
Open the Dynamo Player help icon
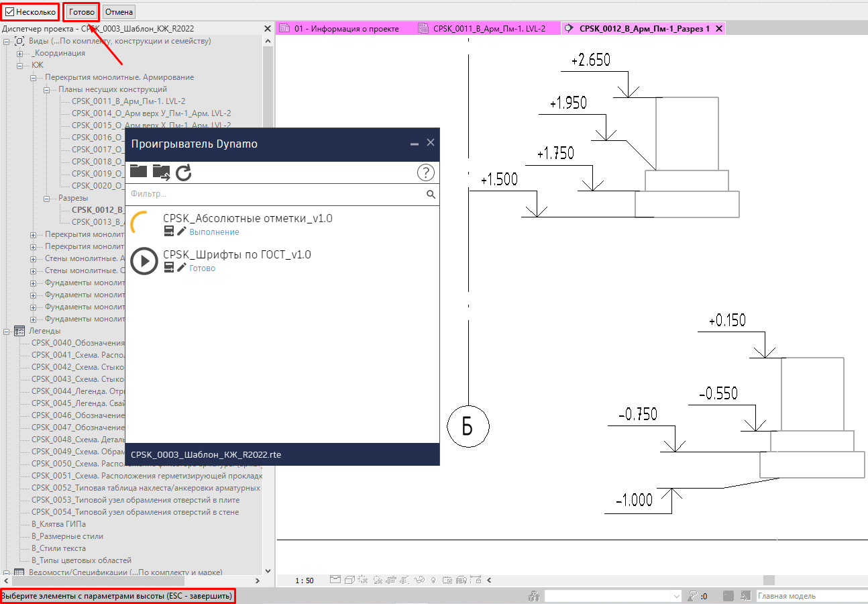(425, 172)
